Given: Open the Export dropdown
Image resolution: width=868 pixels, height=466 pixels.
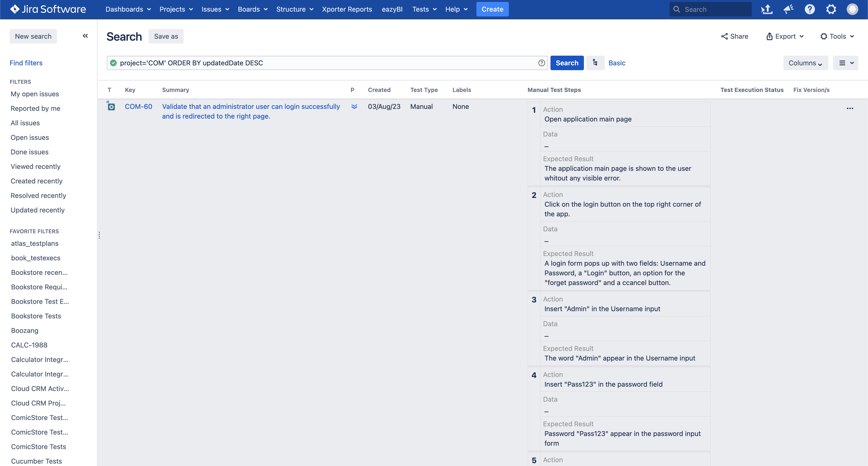Looking at the screenshot, I should pyautogui.click(x=785, y=36).
